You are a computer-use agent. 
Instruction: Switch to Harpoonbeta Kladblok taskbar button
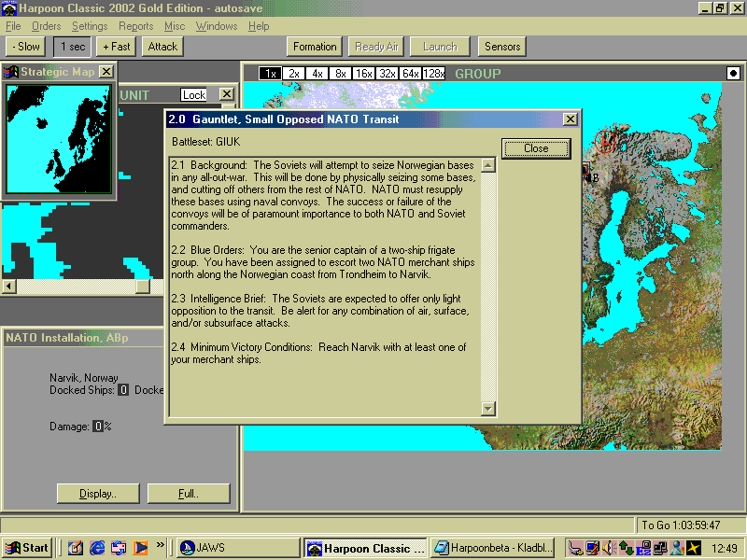493,548
